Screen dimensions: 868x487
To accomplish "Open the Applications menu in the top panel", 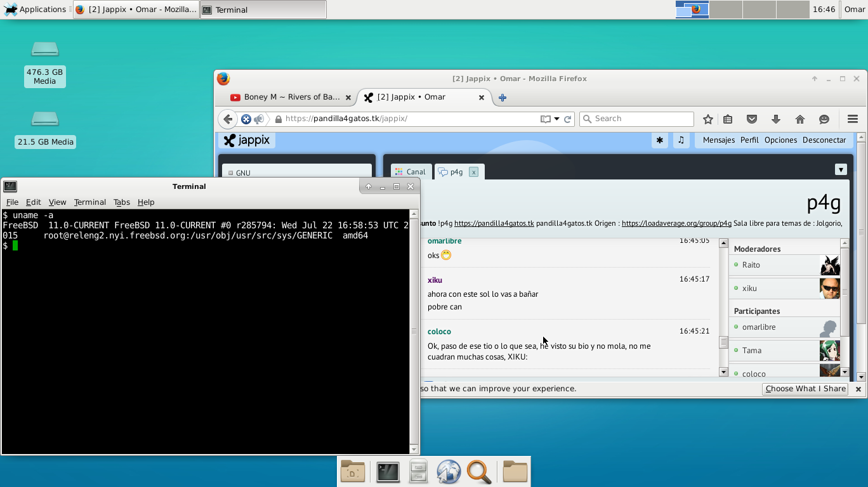I will pyautogui.click(x=35, y=10).
